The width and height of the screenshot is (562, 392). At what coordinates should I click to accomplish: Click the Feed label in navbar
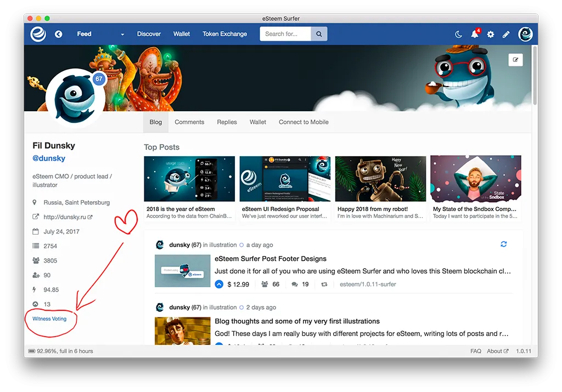click(x=84, y=34)
